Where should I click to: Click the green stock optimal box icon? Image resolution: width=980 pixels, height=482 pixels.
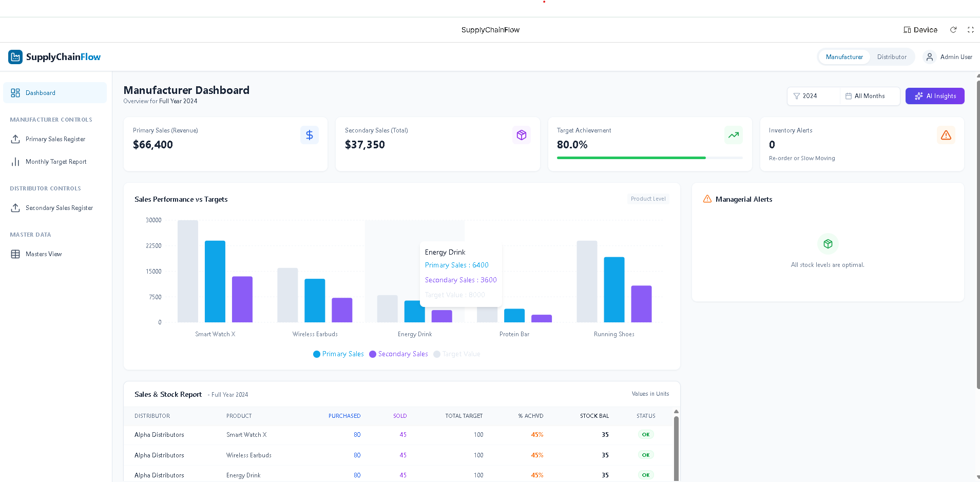tap(828, 244)
